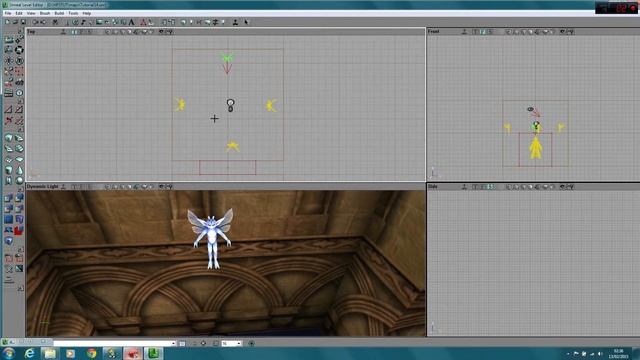
Task: Apply CSG Subtract to the level
Action: pyautogui.click(x=19, y=198)
